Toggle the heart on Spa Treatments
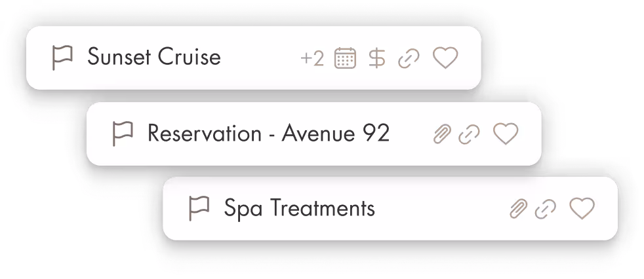The image size is (644, 279). tap(582, 208)
